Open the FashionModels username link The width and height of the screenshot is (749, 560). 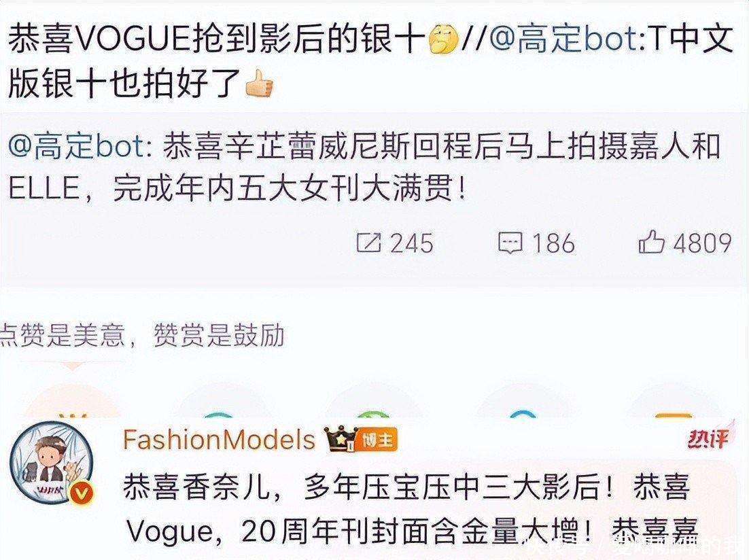[x=219, y=440]
